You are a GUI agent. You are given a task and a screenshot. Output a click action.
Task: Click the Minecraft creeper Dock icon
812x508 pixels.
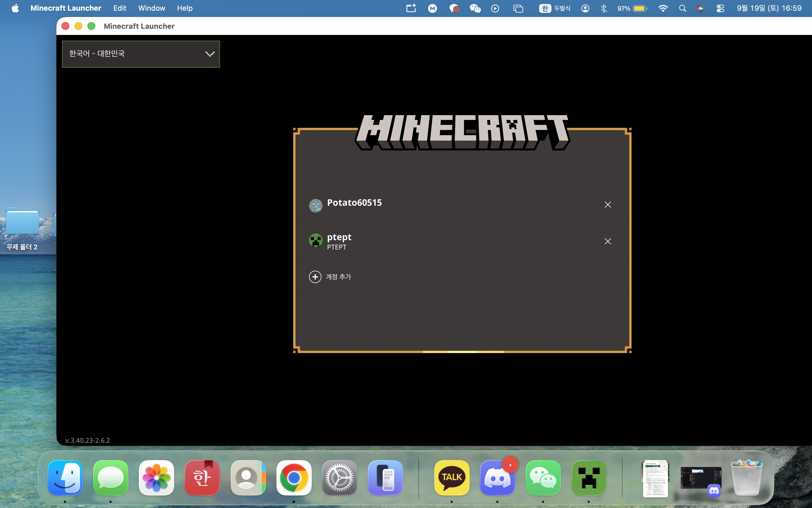point(589,478)
